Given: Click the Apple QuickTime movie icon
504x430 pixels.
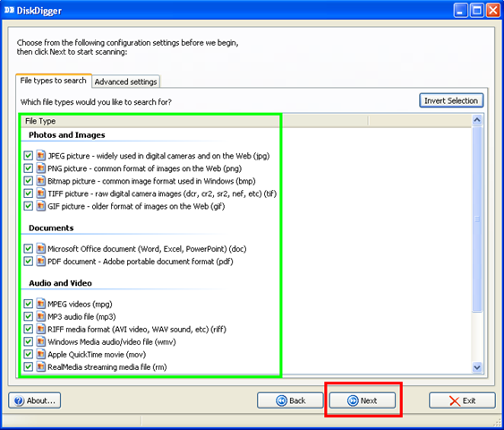Looking at the screenshot, I should pyautogui.click(x=40, y=355).
